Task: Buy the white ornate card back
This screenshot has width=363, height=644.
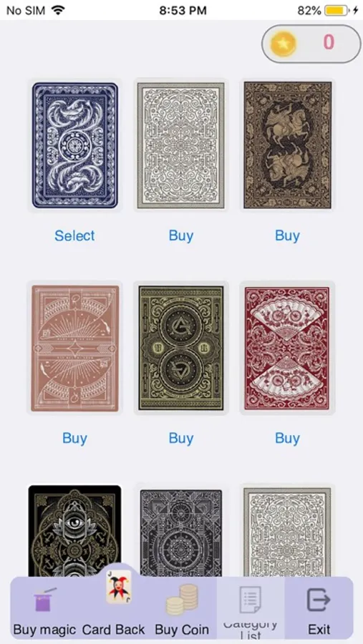Action: click(181, 235)
